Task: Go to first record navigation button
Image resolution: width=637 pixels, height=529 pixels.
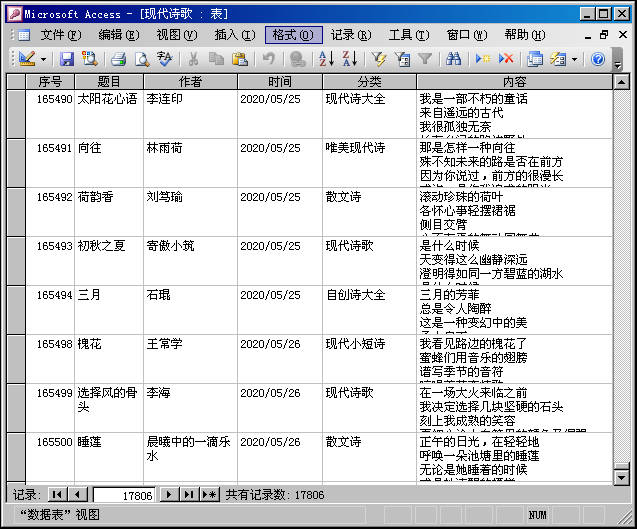Action: 57,494
